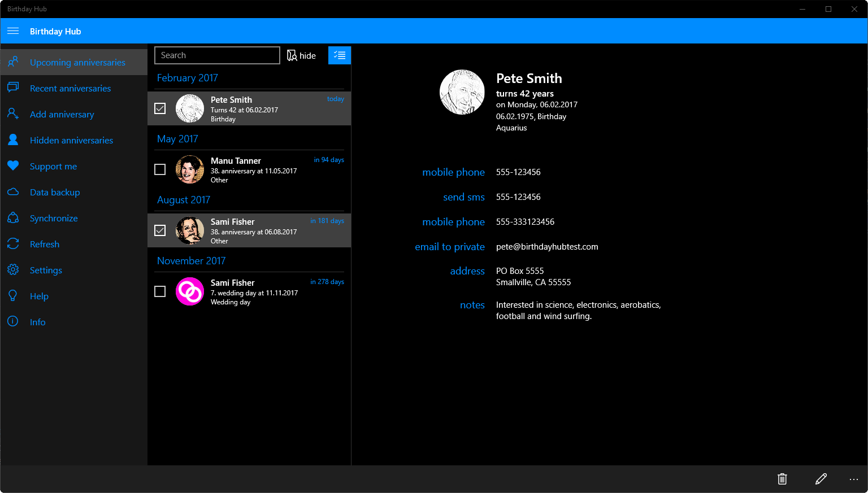Viewport: 868px width, 493px height.
Task: Click inside the Search field
Action: (217, 55)
